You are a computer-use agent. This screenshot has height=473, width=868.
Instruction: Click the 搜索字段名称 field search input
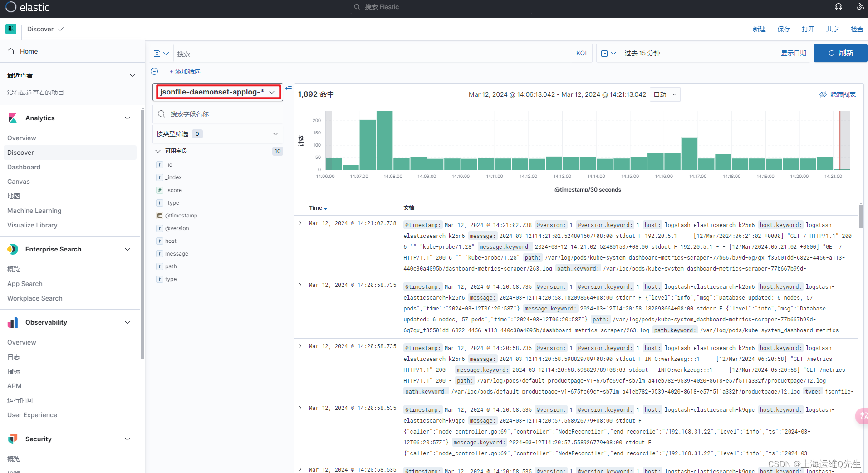click(x=218, y=114)
